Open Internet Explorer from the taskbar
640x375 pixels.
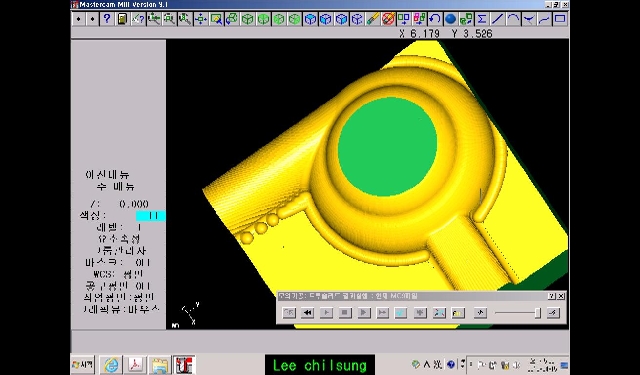111,365
